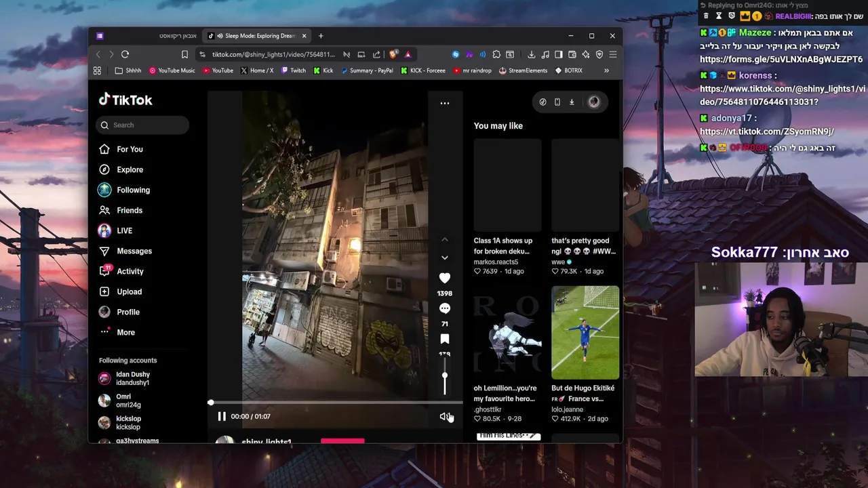Open the Twitch bookmark

point(294,70)
